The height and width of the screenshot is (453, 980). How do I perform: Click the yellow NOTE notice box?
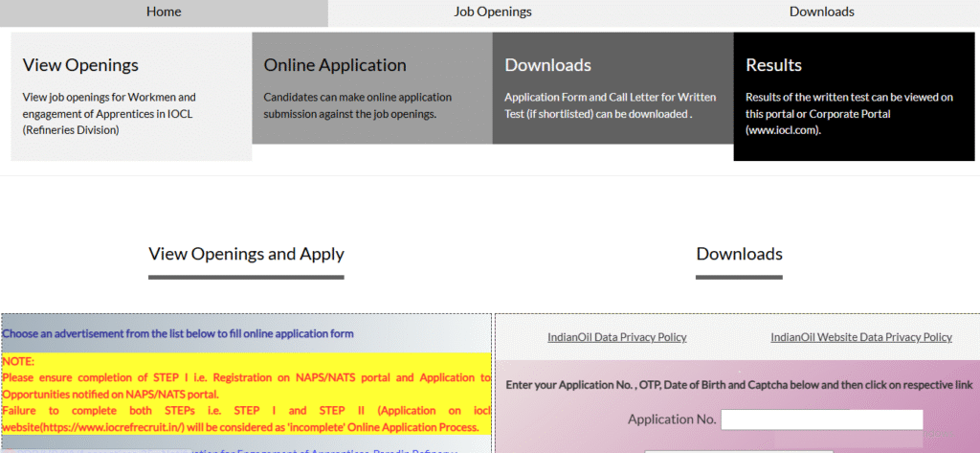(246, 394)
